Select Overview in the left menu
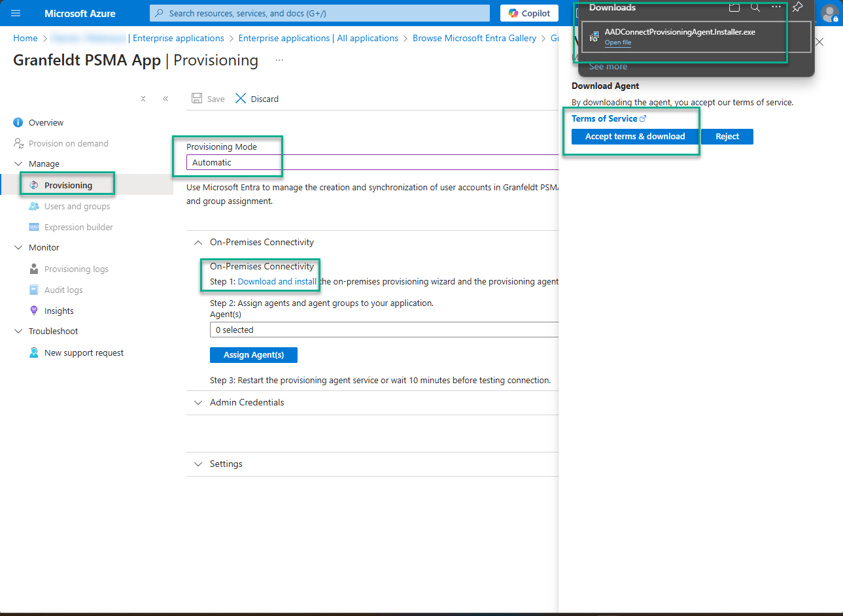The image size is (843, 616). click(x=46, y=123)
